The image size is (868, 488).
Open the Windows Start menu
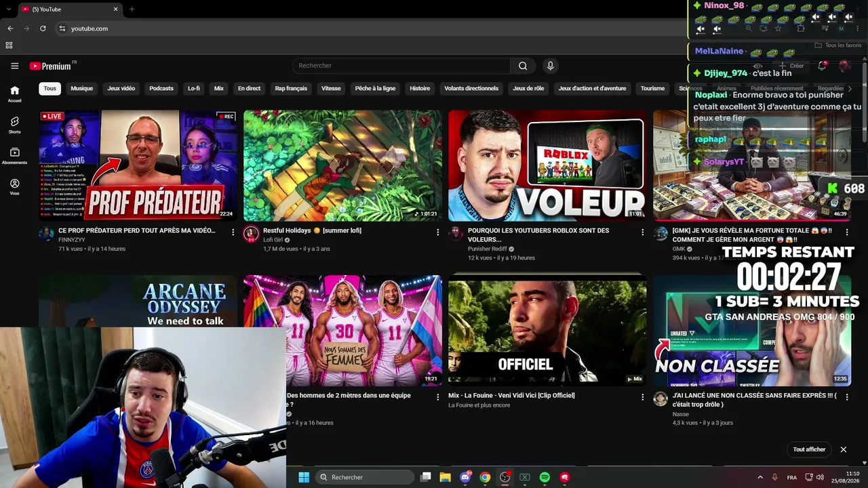[x=304, y=477]
